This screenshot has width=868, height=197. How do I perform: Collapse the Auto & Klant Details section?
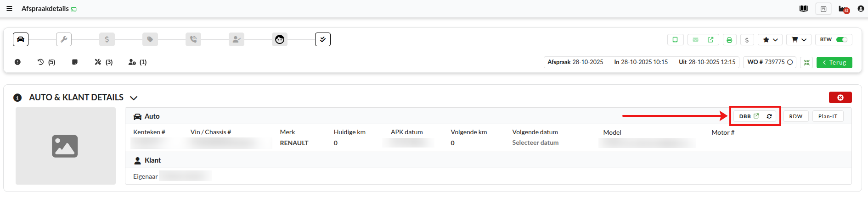[134, 98]
